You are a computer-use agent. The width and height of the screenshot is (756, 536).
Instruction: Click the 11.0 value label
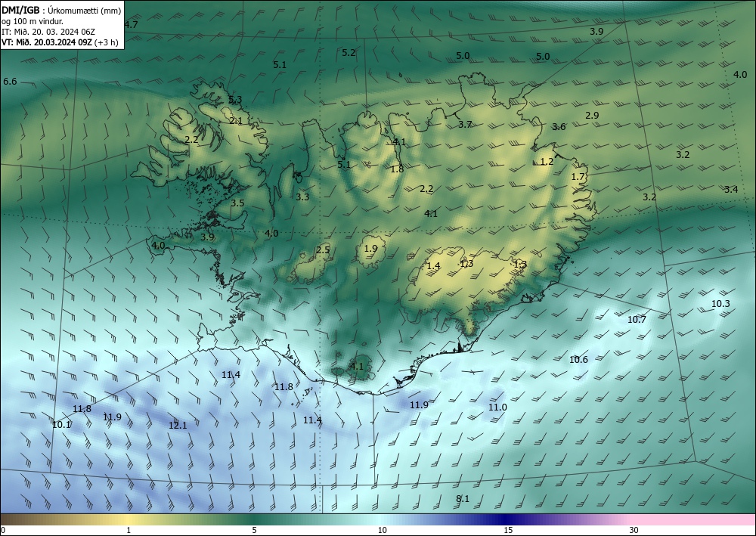[497, 407]
